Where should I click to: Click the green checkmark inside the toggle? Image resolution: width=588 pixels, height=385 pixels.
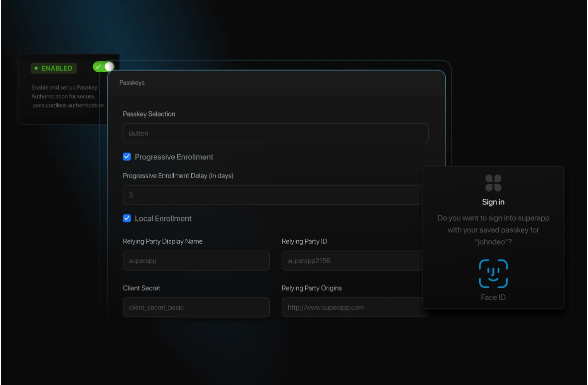coord(99,66)
